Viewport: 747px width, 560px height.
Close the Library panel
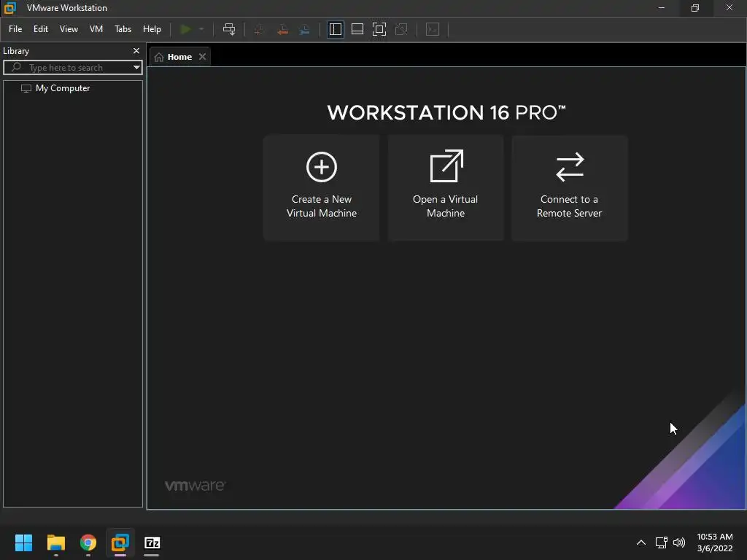[136, 50]
